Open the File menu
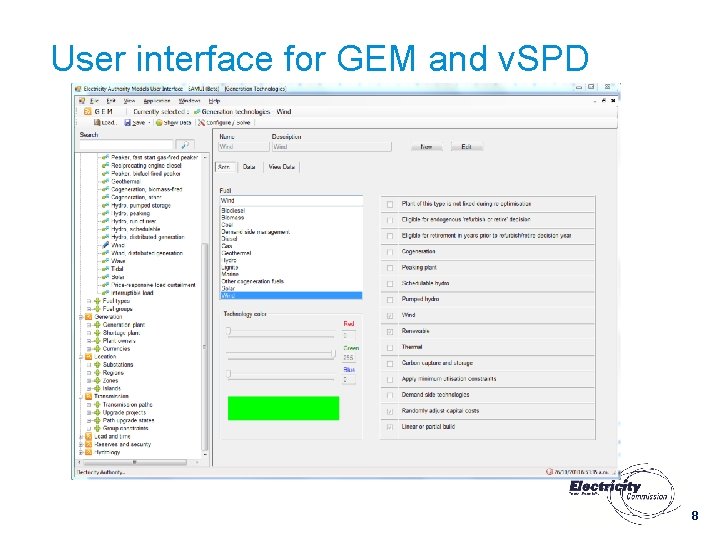This screenshot has width=720, height=540. (x=94, y=101)
